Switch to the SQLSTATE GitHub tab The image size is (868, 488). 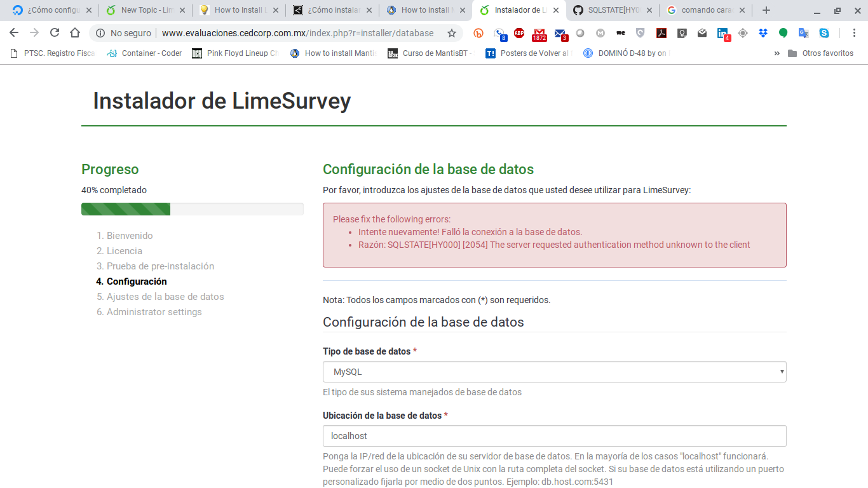(613, 10)
